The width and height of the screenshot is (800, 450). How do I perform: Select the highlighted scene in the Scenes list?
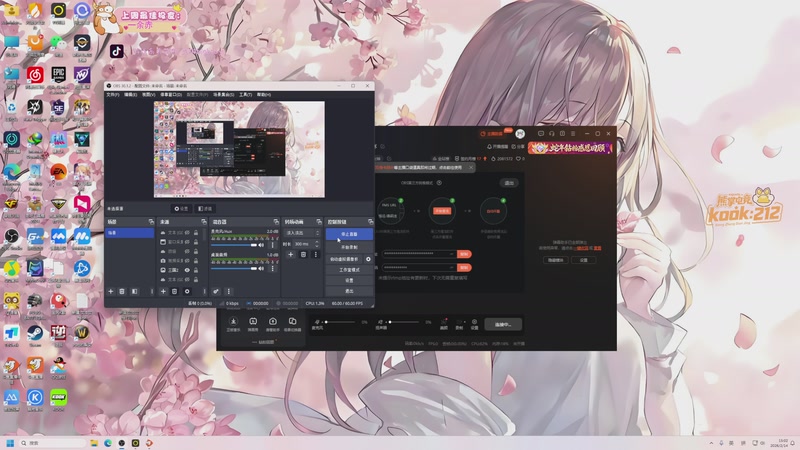[130, 233]
